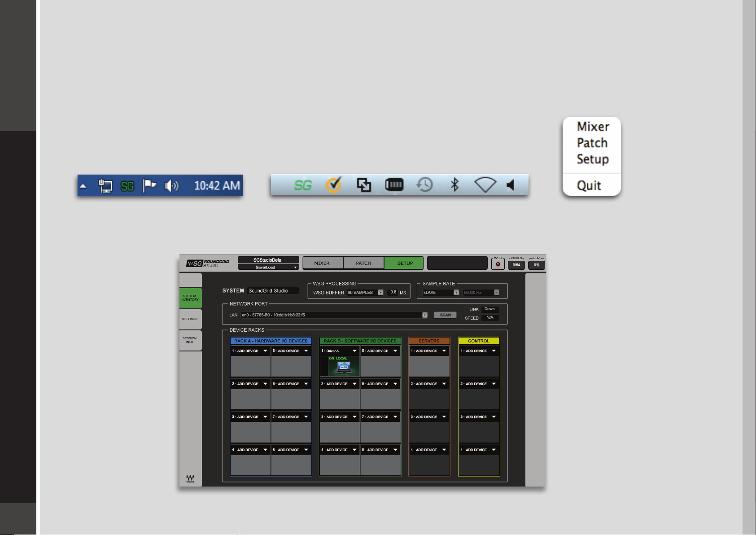Click the Driver A laptop device icon
Image resolution: width=756 pixels, height=535 pixels.
(x=344, y=367)
